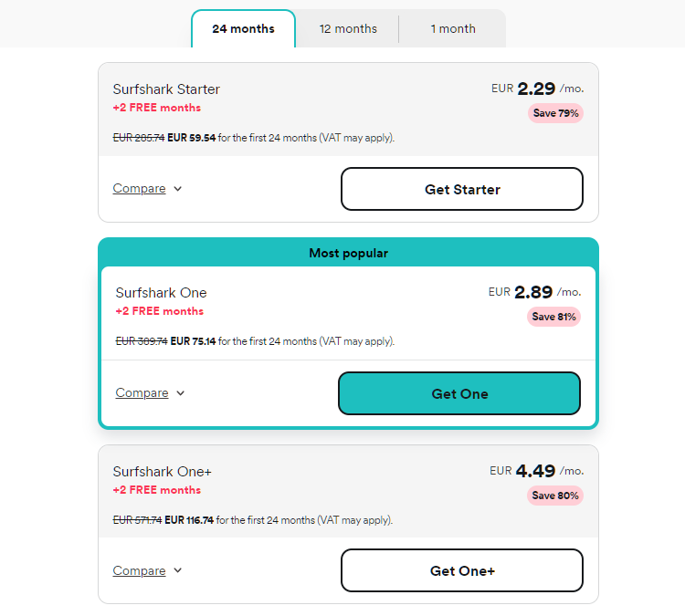
Task: Click the Save 79% badge
Action: click(x=555, y=113)
